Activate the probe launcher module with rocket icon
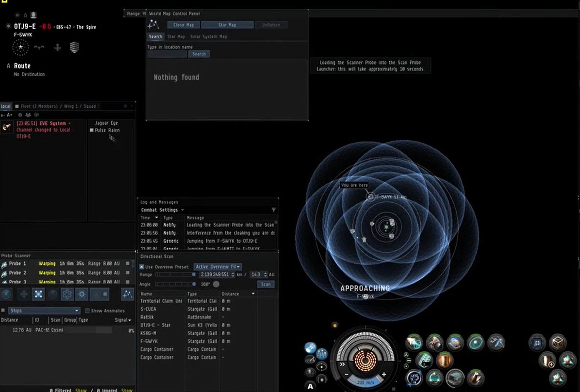This screenshot has width=580, height=392. [414, 342]
